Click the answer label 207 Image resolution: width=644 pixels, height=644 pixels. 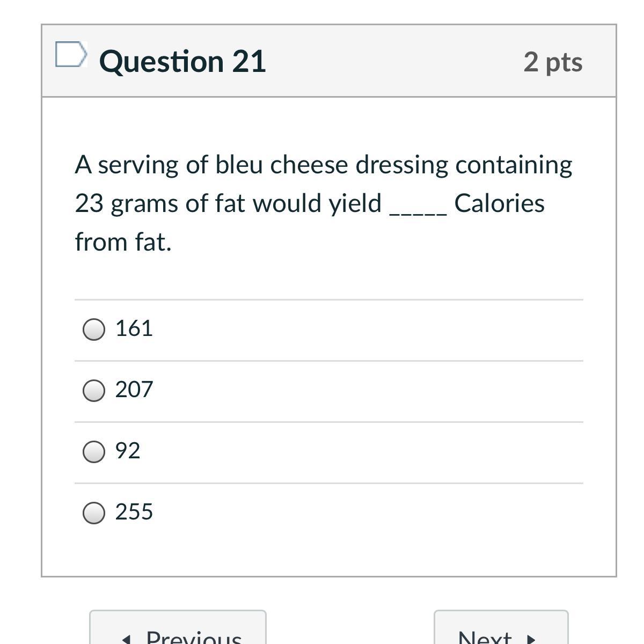(134, 390)
